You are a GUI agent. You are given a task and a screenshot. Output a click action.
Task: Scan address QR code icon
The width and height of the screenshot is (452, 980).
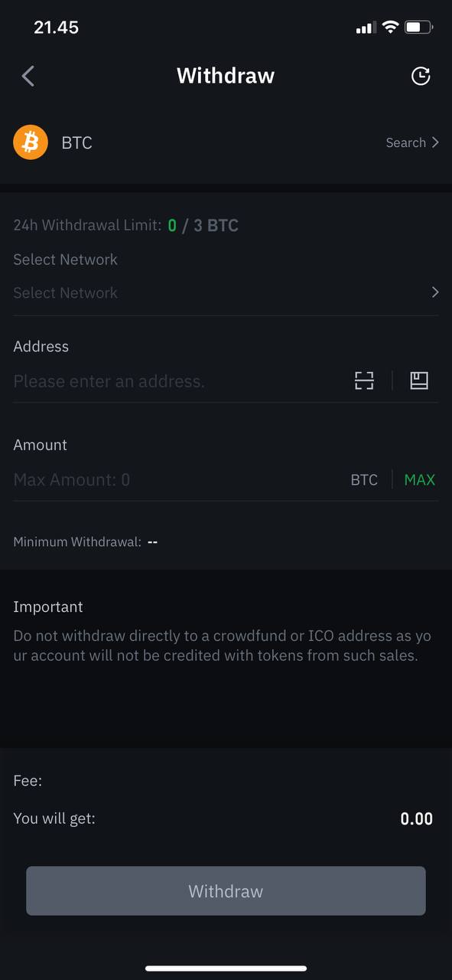pyautogui.click(x=364, y=381)
